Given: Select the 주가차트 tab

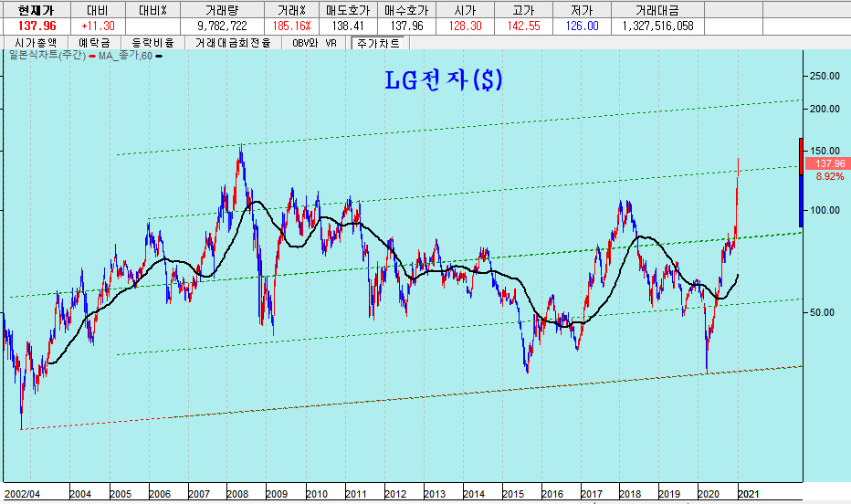Looking at the screenshot, I should 379,43.
